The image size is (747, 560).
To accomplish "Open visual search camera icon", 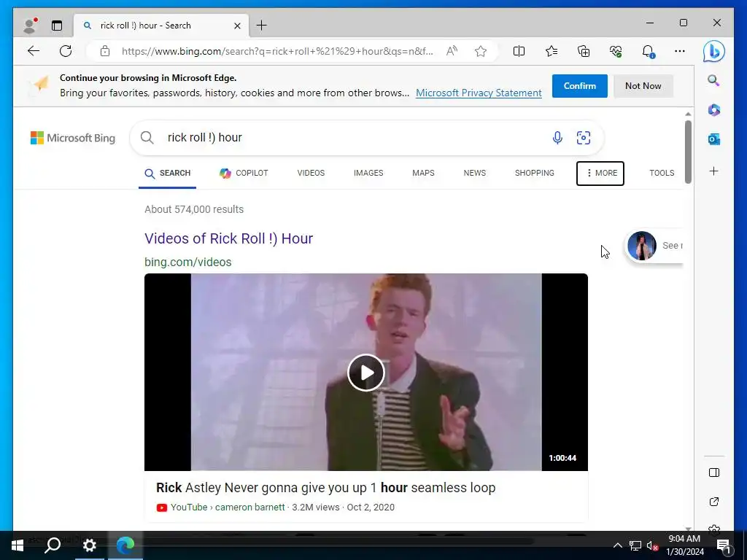I will pos(584,138).
